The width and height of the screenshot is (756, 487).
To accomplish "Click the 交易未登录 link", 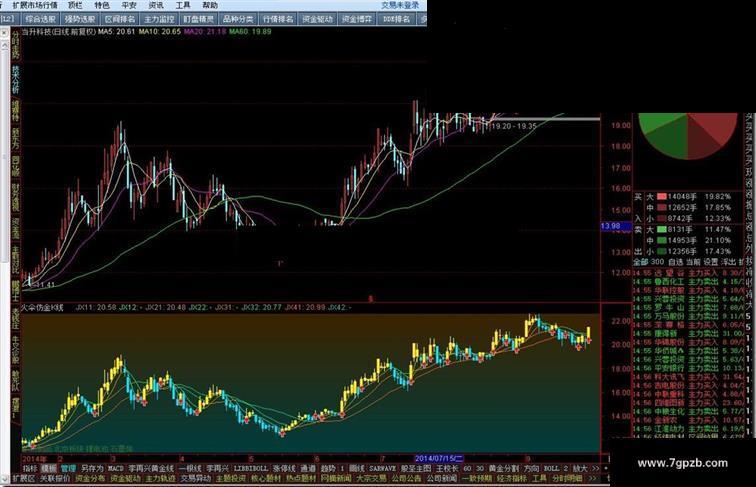I will (400, 5).
